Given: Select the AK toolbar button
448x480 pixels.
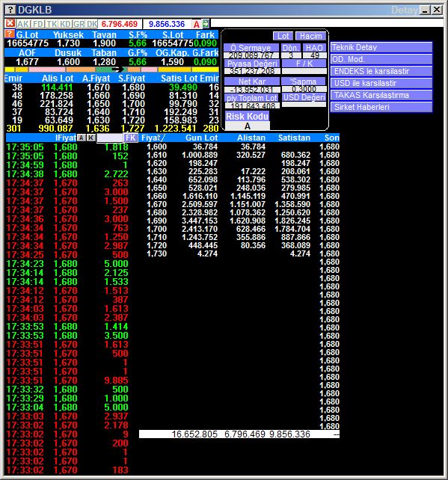Looking at the screenshot, I should click(23, 24).
